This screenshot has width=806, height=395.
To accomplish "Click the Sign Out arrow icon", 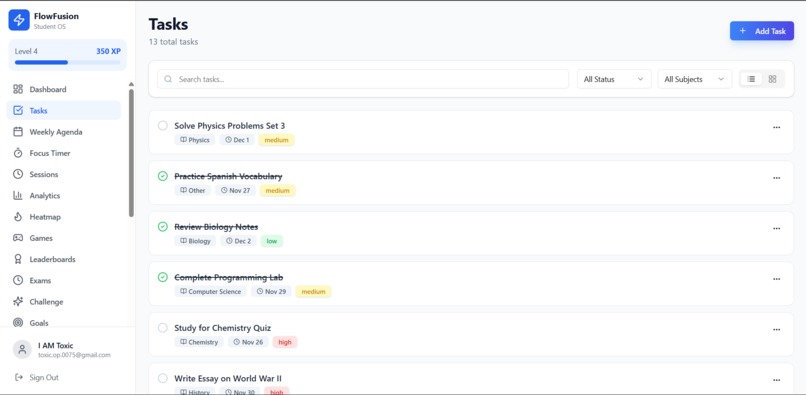I will [19, 378].
